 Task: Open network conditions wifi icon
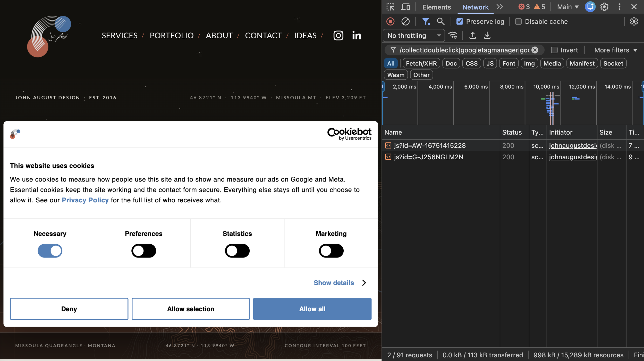[x=453, y=35]
